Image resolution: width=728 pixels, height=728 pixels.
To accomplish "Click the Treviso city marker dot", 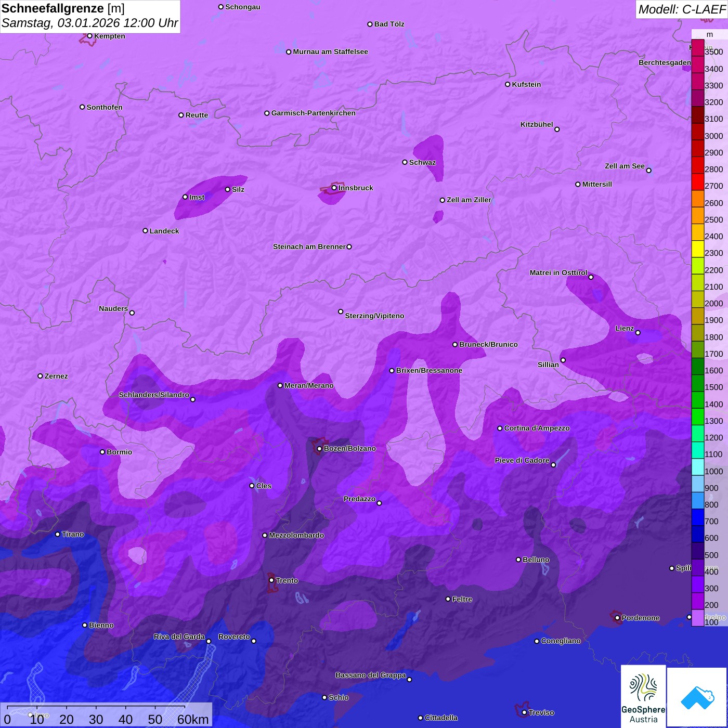I will tap(524, 712).
